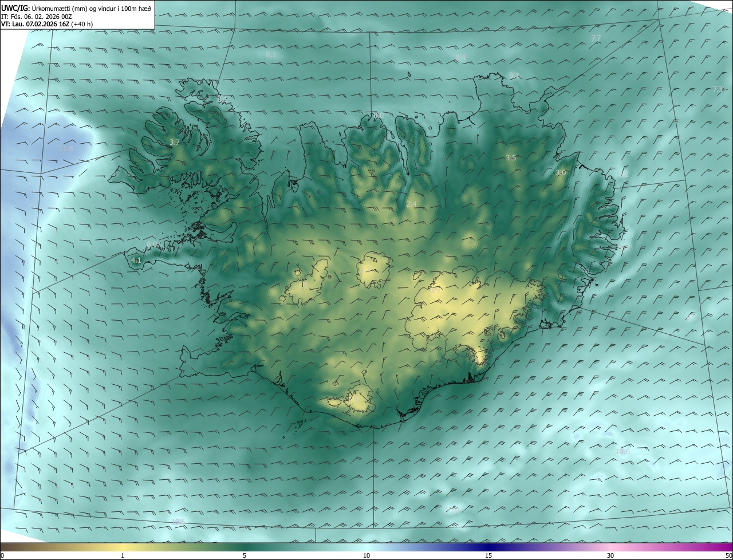Click the 7.7 value over the sea
The image size is (733, 560).
pos(596,38)
